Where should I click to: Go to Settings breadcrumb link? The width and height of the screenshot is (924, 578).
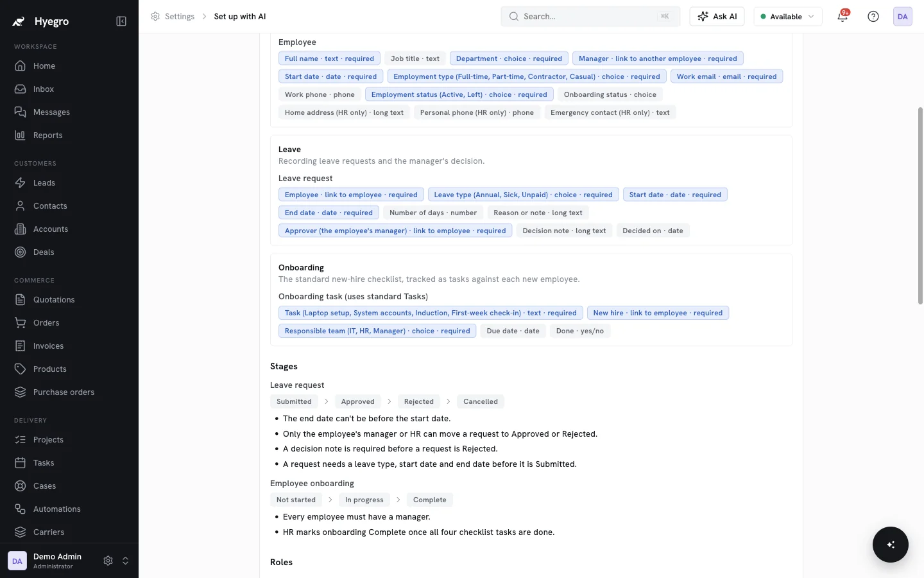click(180, 17)
